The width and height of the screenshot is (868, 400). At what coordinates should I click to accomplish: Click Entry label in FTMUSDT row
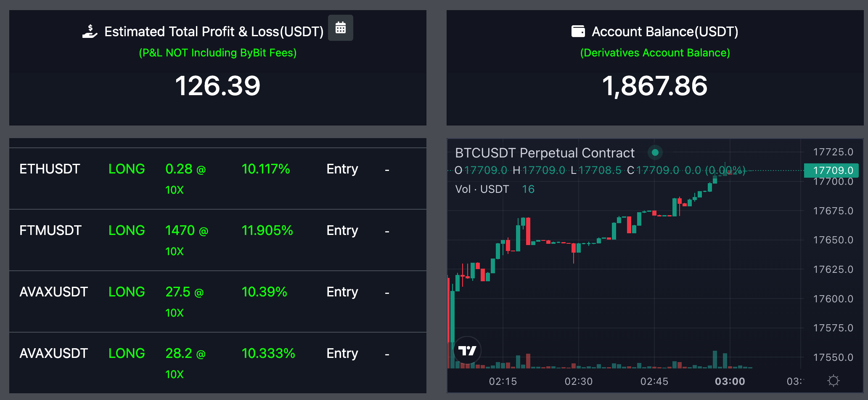tap(342, 231)
